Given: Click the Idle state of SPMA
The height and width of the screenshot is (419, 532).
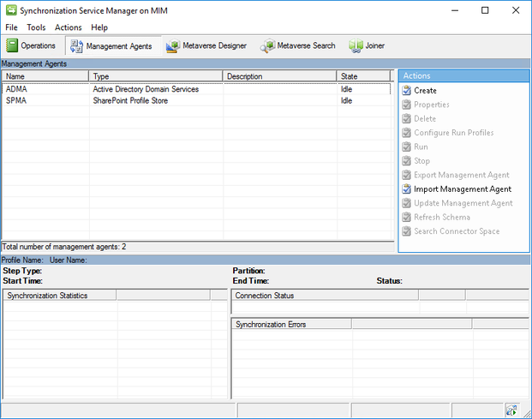Looking at the screenshot, I should click(x=346, y=100).
